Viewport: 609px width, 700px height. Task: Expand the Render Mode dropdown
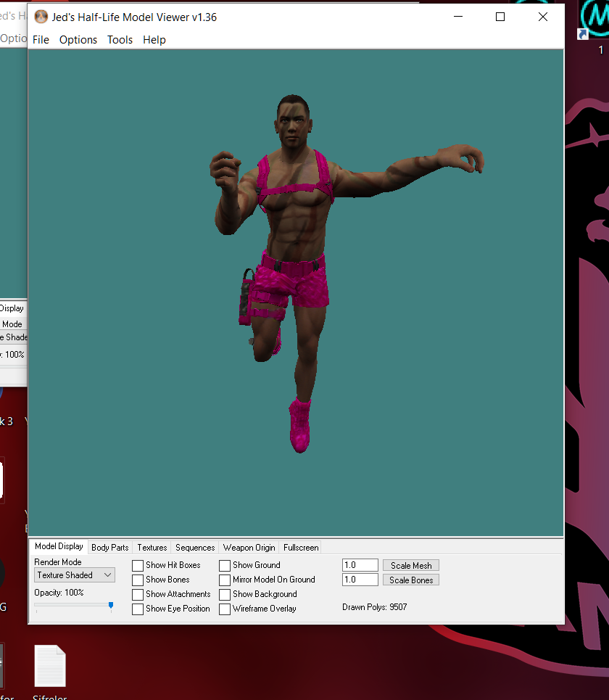[75, 575]
